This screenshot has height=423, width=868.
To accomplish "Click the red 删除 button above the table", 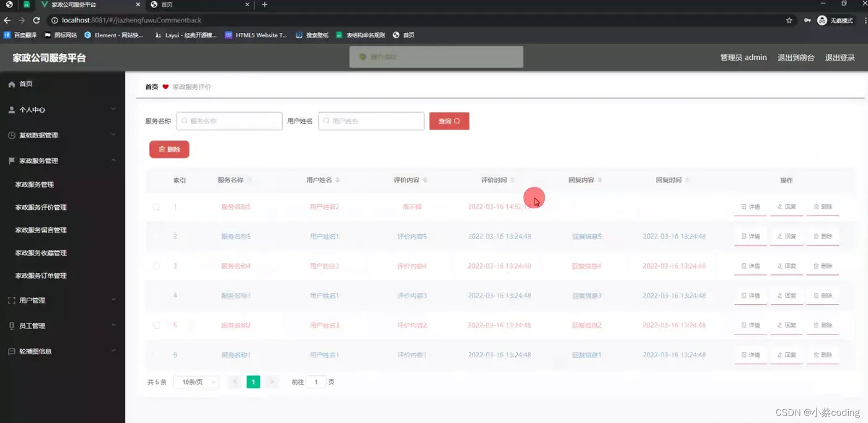I will [169, 149].
